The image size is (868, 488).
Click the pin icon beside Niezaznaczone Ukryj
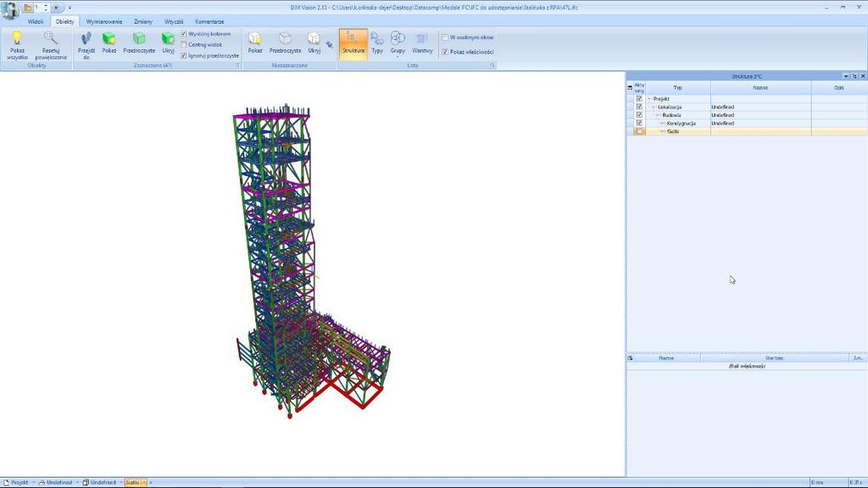tap(330, 45)
